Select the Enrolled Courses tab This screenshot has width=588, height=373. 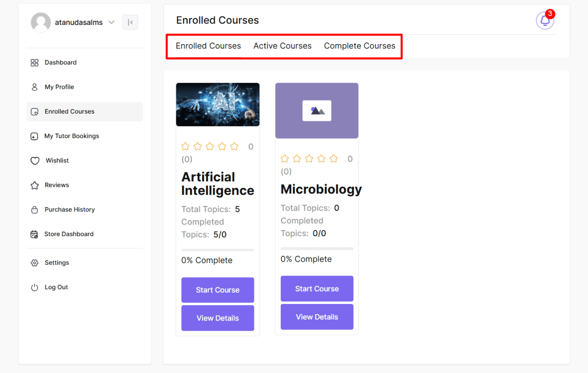pyautogui.click(x=208, y=46)
